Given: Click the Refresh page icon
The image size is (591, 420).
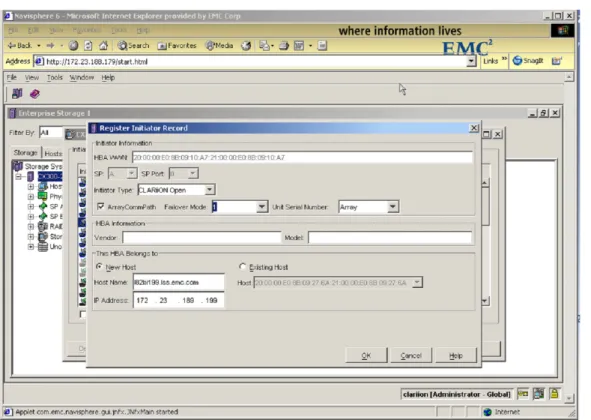Looking at the screenshot, I should (88, 46).
